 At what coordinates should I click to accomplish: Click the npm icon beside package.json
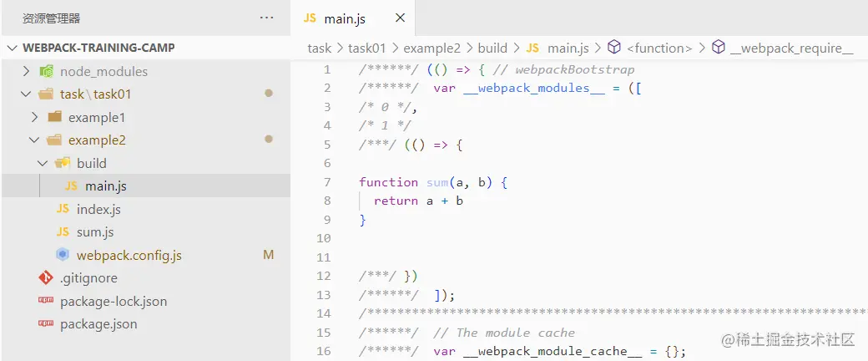pos(46,323)
